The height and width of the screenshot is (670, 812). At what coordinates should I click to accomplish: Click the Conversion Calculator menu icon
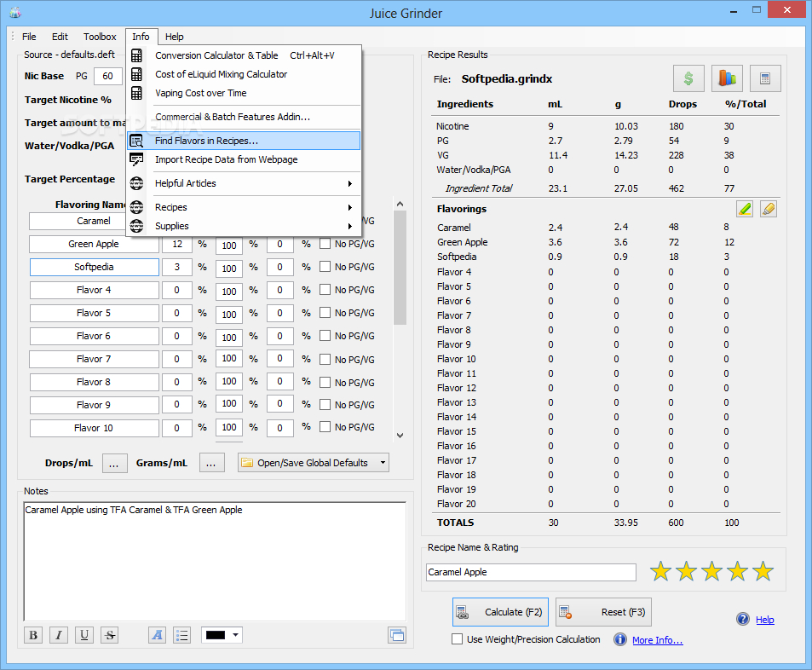136,55
